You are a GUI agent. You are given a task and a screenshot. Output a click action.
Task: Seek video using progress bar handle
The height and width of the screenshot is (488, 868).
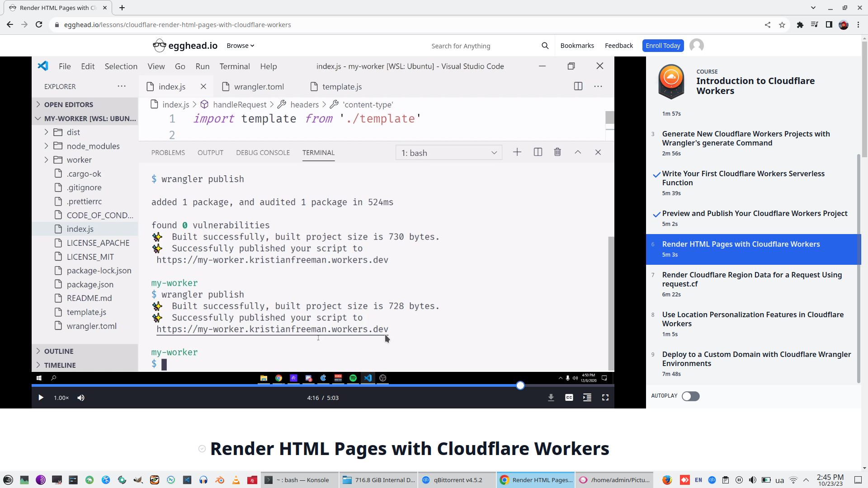520,385
